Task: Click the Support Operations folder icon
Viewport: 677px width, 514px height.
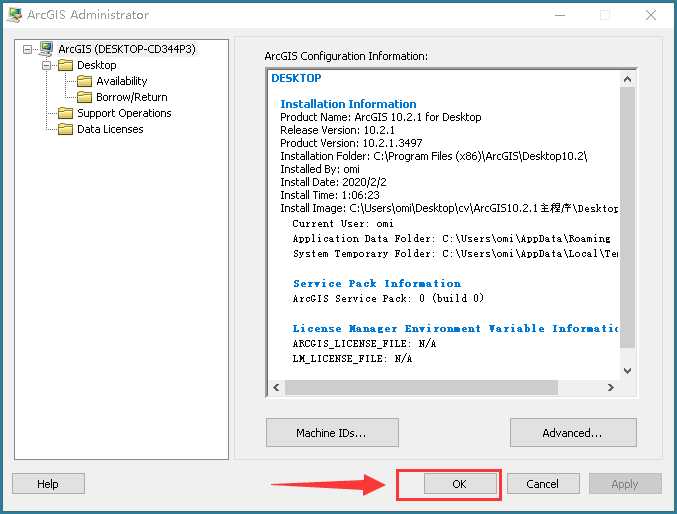Action: click(66, 113)
